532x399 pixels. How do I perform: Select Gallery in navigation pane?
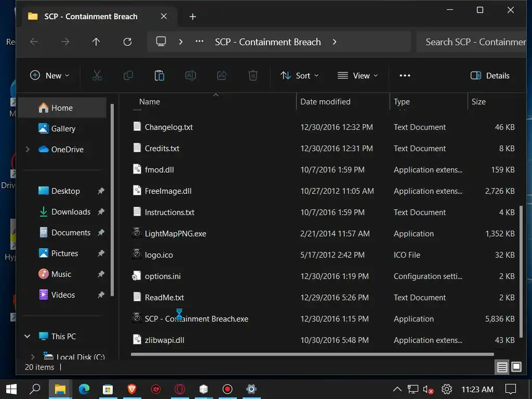point(62,128)
